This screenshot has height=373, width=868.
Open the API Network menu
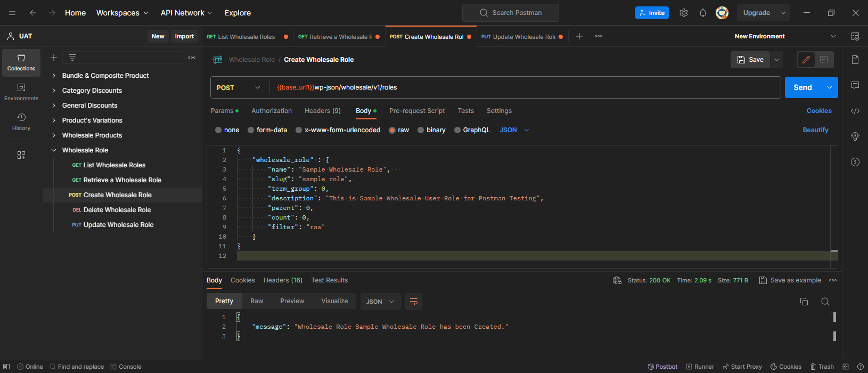(x=186, y=13)
